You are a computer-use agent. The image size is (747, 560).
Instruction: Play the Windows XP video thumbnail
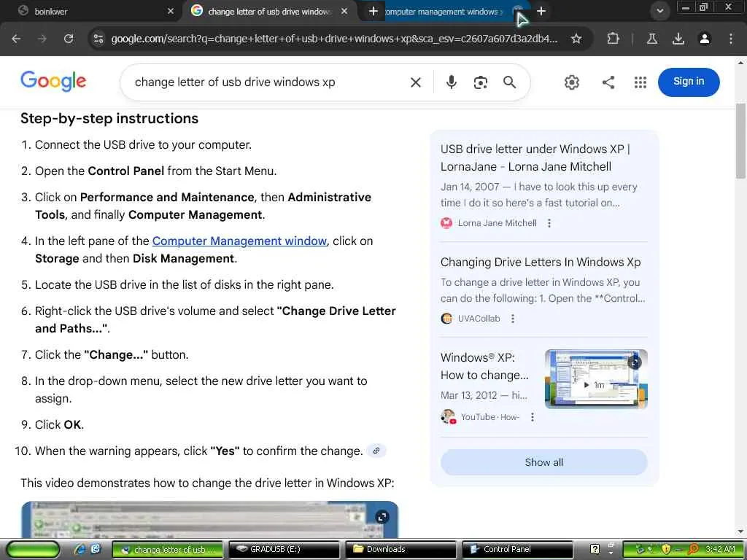click(596, 379)
